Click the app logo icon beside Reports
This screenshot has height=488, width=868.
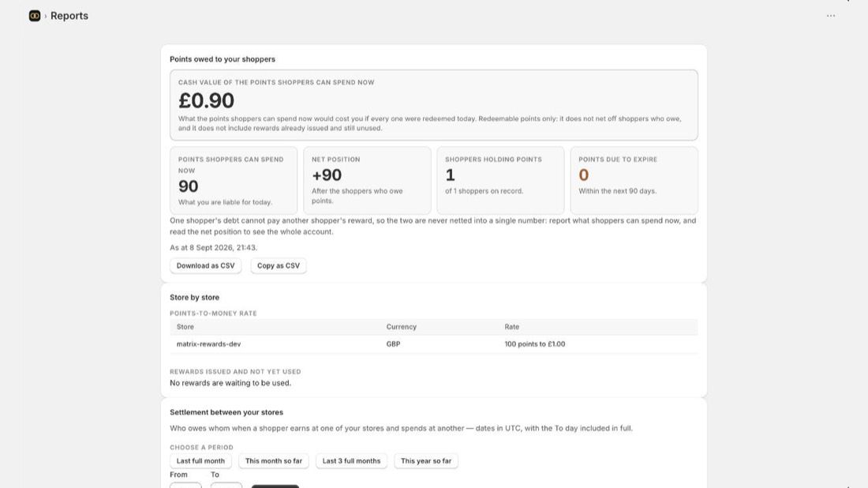(34, 16)
